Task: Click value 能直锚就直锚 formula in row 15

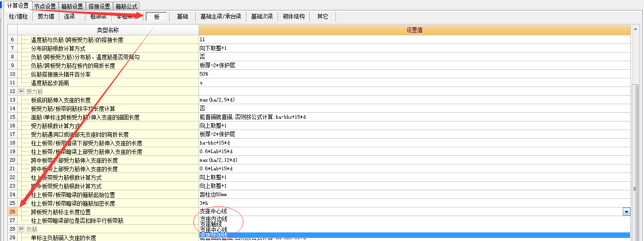Action: pyautogui.click(x=253, y=117)
